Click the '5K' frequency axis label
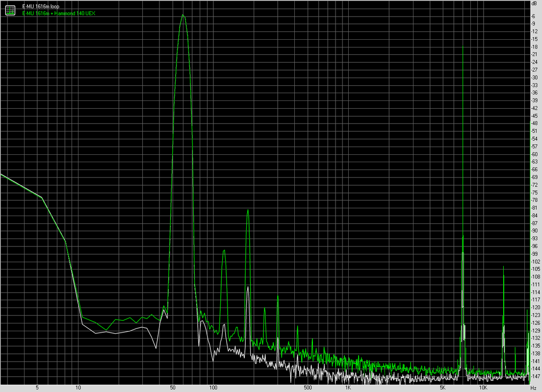The width and height of the screenshot is (542, 392). (442, 388)
